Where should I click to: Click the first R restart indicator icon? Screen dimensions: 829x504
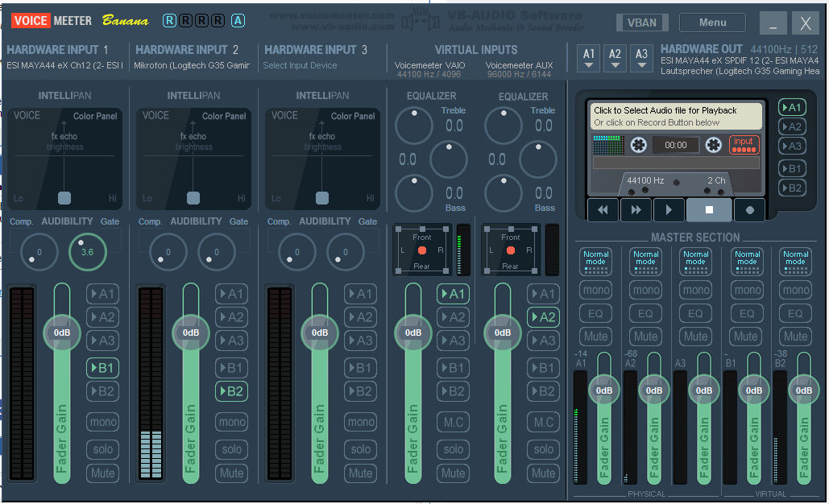click(x=169, y=21)
